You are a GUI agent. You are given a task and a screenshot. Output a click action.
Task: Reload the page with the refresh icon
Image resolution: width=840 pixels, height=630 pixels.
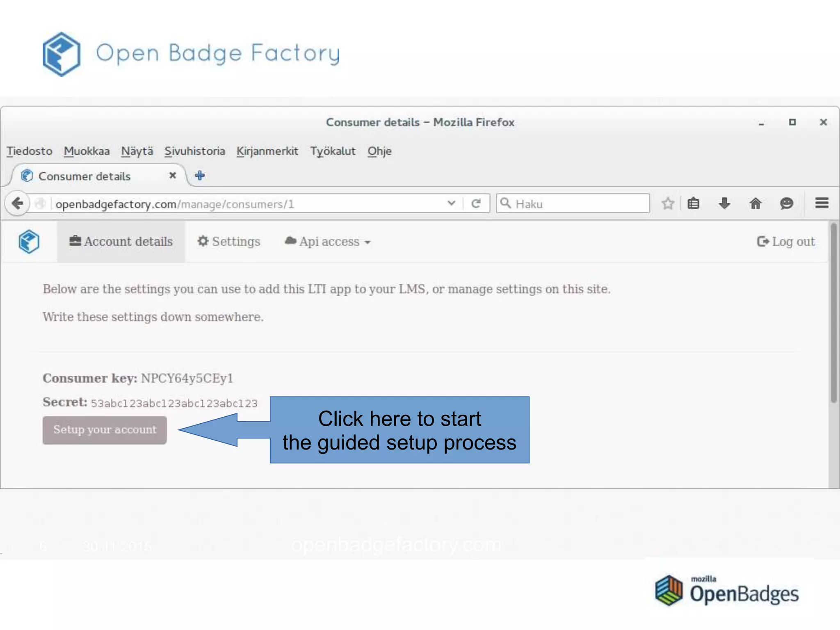[x=476, y=203]
